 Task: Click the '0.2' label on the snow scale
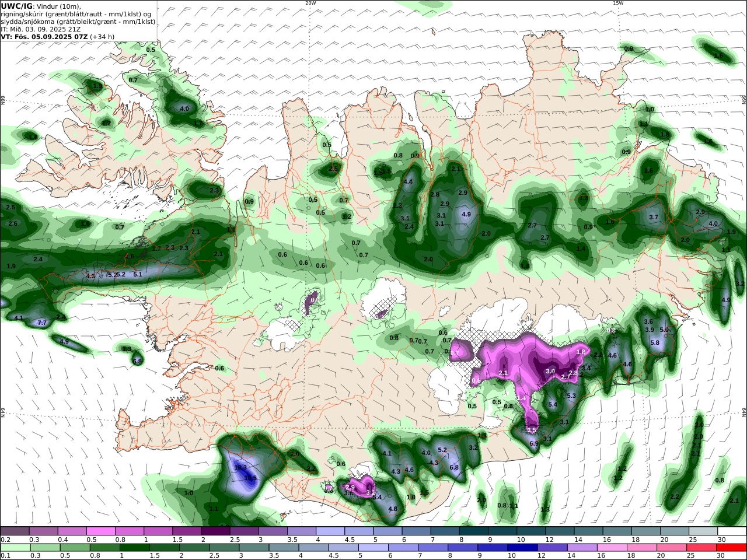(5, 540)
